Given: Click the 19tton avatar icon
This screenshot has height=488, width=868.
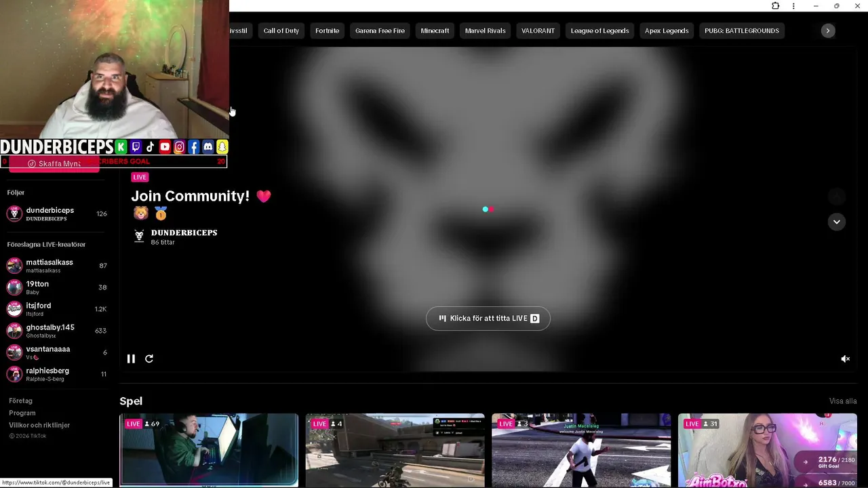Looking at the screenshot, I should coord(14,287).
